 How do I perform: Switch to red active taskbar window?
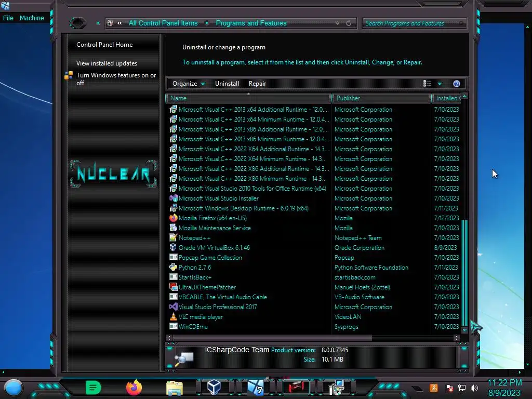pyautogui.click(x=296, y=387)
